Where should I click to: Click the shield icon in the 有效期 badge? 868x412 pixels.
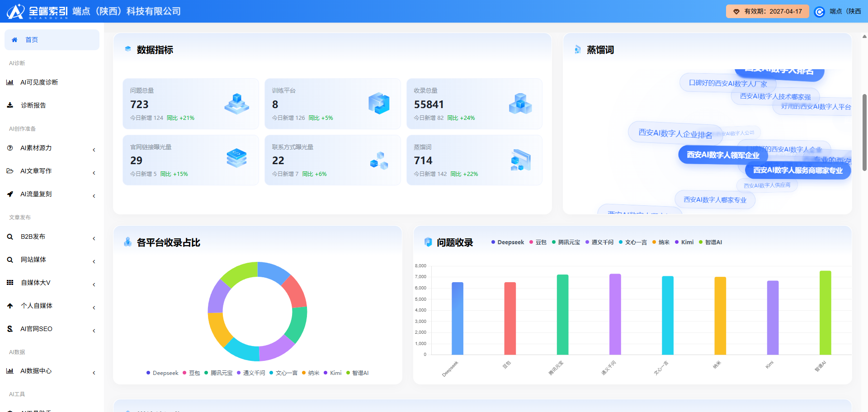tap(736, 12)
